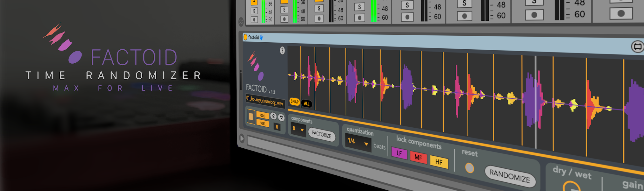The height and width of the screenshot is (191, 644).
Task: Click the number box showing 8 beside host
Action: pos(277,127)
